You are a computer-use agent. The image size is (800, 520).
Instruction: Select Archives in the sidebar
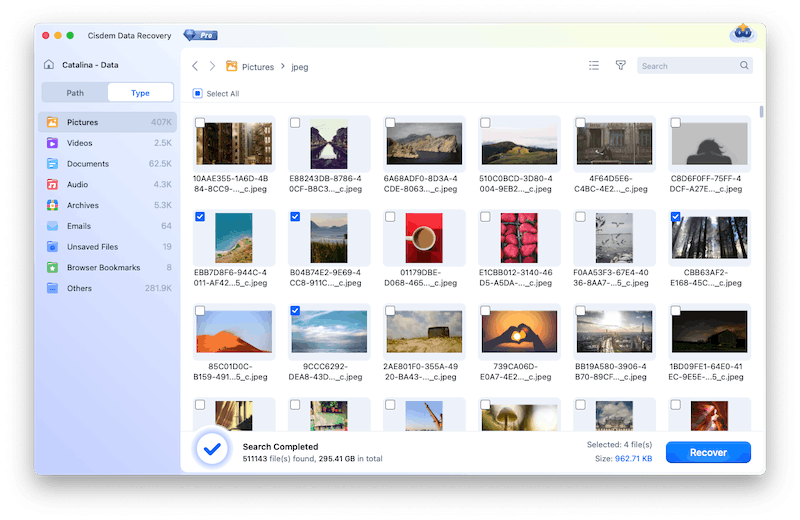(x=107, y=205)
